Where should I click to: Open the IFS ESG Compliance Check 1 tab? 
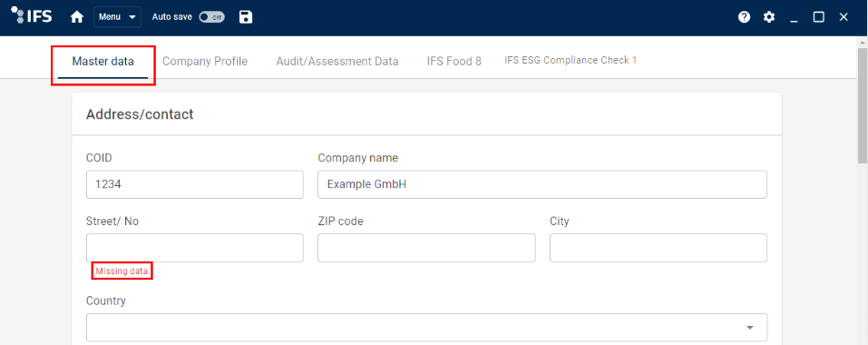click(x=571, y=60)
